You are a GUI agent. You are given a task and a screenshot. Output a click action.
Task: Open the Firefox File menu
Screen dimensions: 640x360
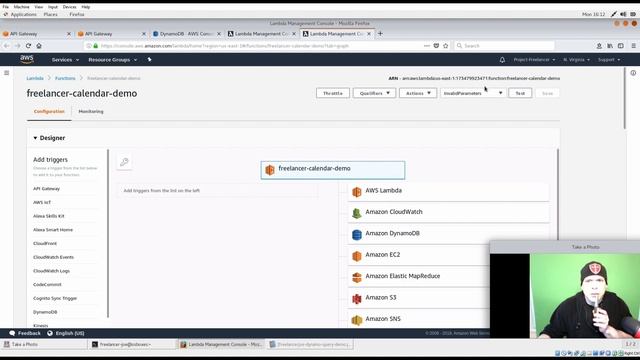coord(6,7)
